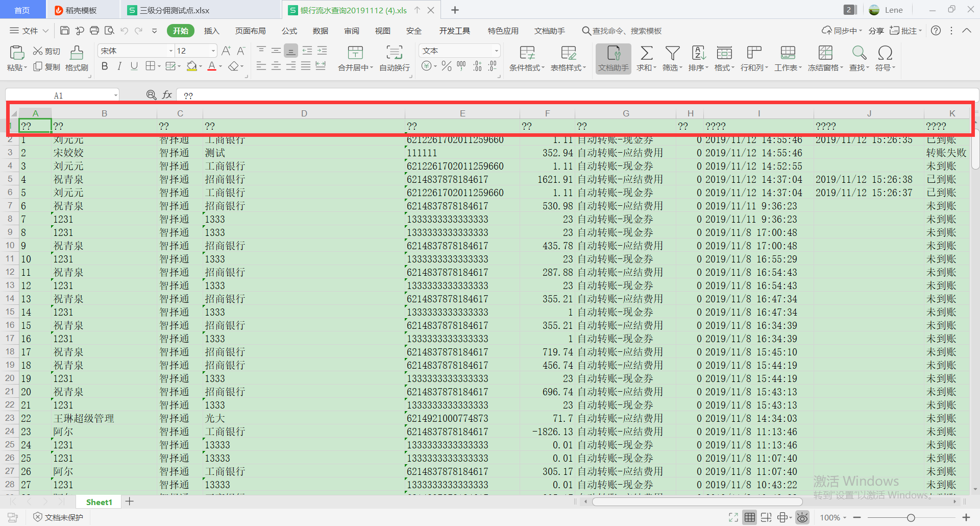980x526 pixels.
Task: Click the Insert Function fx icon
Action: (167, 95)
